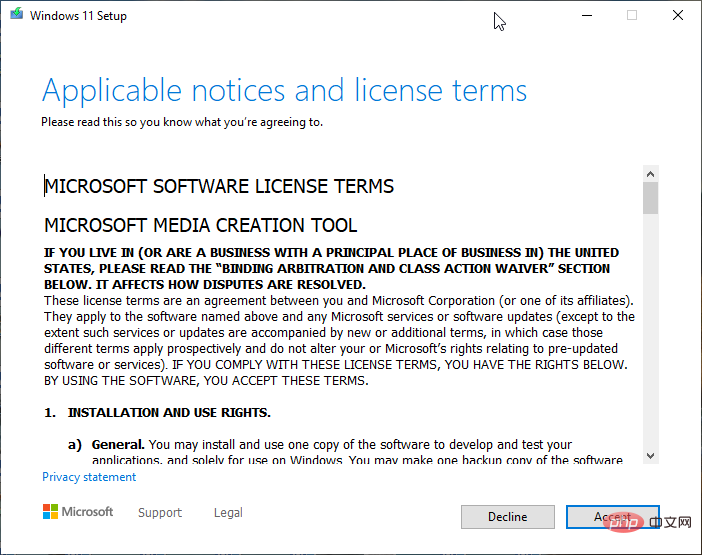702x555 pixels.
Task: Click the scroll up arrow of license text
Action: point(651,174)
